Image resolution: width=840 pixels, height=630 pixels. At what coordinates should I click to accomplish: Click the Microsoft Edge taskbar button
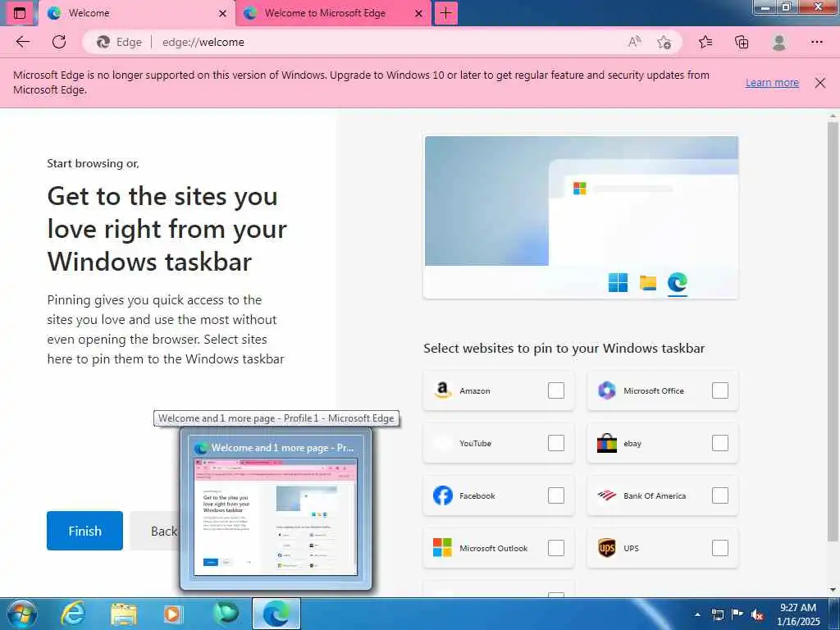[x=276, y=614]
